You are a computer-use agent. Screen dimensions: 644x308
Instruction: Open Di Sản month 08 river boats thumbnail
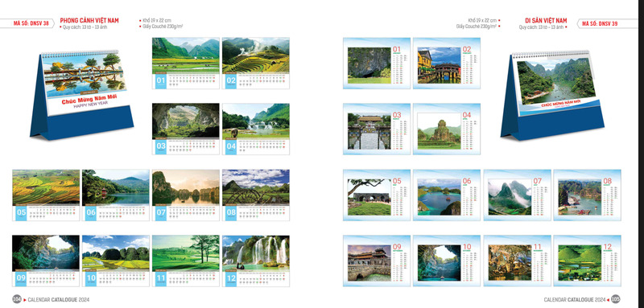tap(588, 195)
